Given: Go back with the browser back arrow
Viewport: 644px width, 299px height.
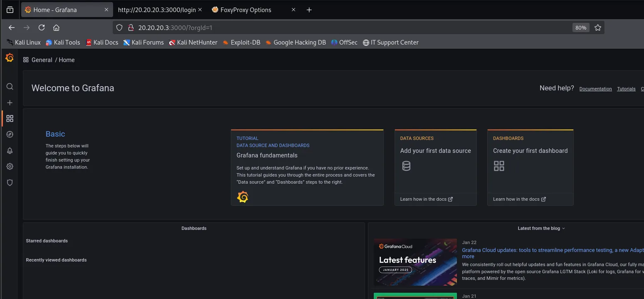Looking at the screenshot, I should [12, 27].
